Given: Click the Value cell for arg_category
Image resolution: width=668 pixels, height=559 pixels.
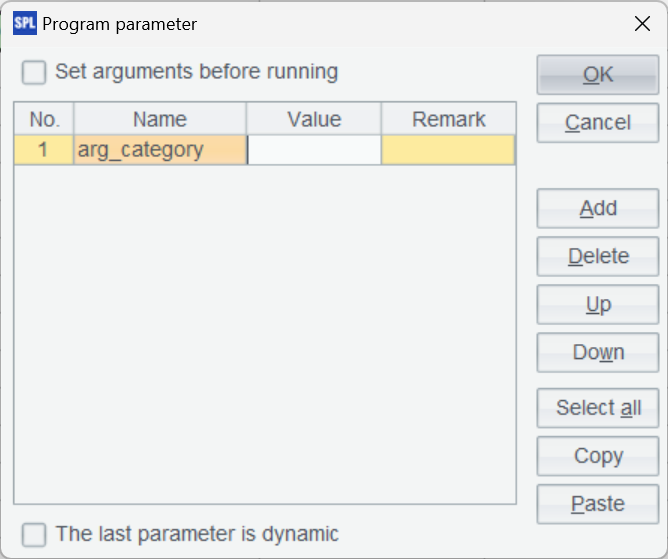Looking at the screenshot, I should click(314, 150).
